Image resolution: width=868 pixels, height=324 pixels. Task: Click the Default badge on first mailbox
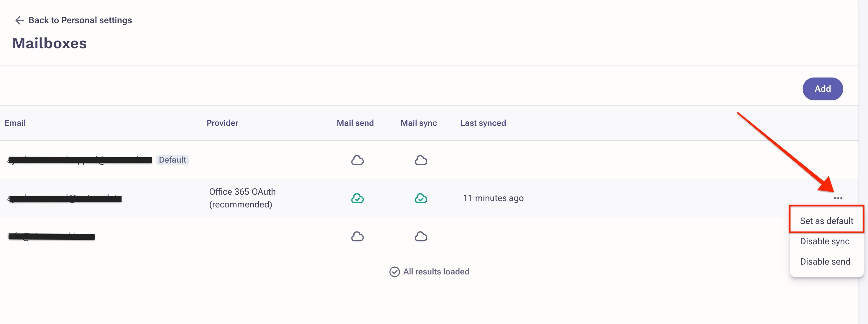[172, 160]
